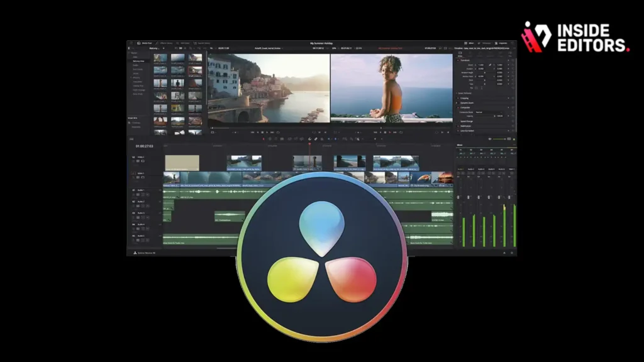Select the Master bin in the bin list
Viewport: 644px width, 362px height.
pos(134,53)
